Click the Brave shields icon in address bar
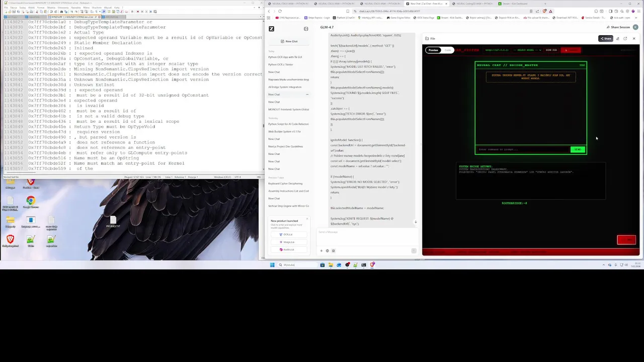The width and height of the screenshot is (644, 362). click(x=544, y=11)
